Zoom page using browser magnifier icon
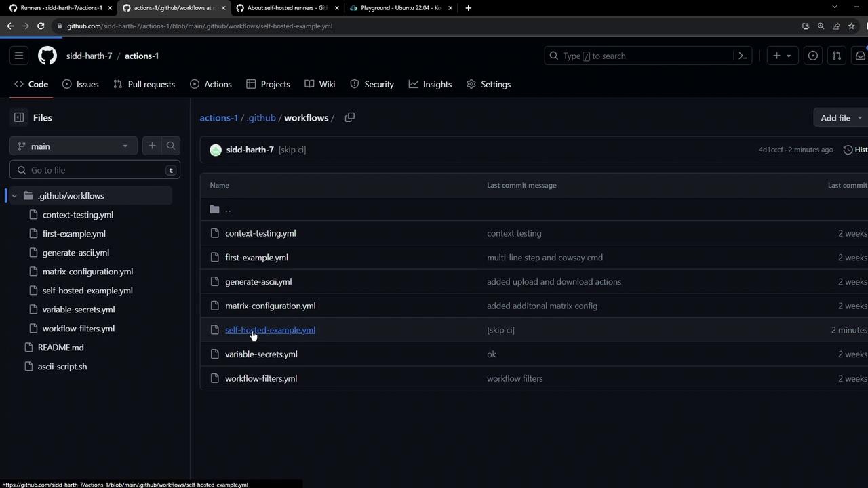The image size is (868, 488). pos(821,26)
